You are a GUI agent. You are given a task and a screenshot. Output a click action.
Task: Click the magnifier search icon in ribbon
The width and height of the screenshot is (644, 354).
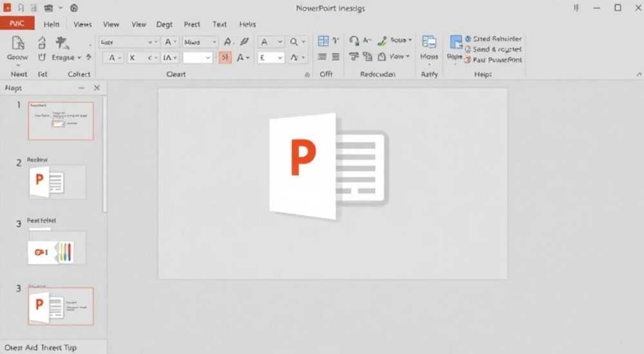294,42
